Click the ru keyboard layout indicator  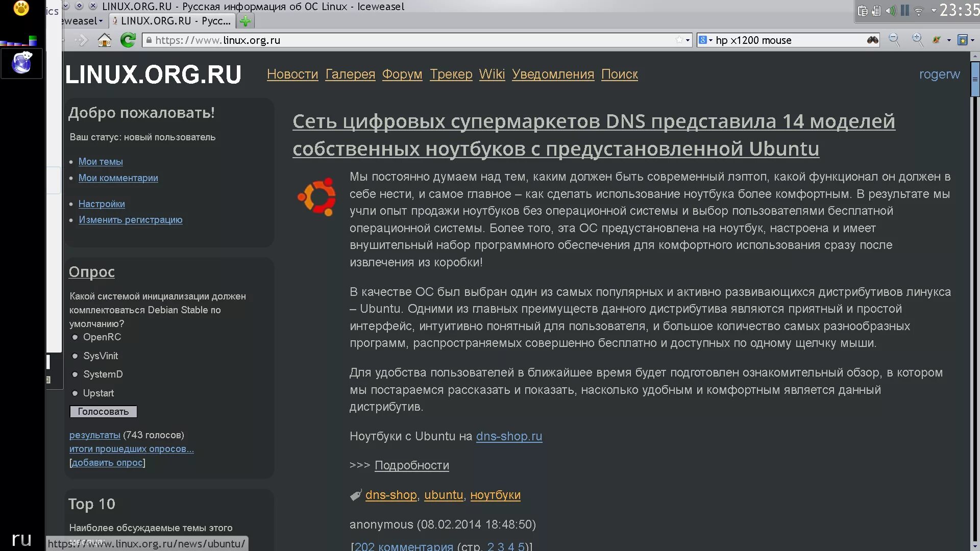[x=21, y=539]
